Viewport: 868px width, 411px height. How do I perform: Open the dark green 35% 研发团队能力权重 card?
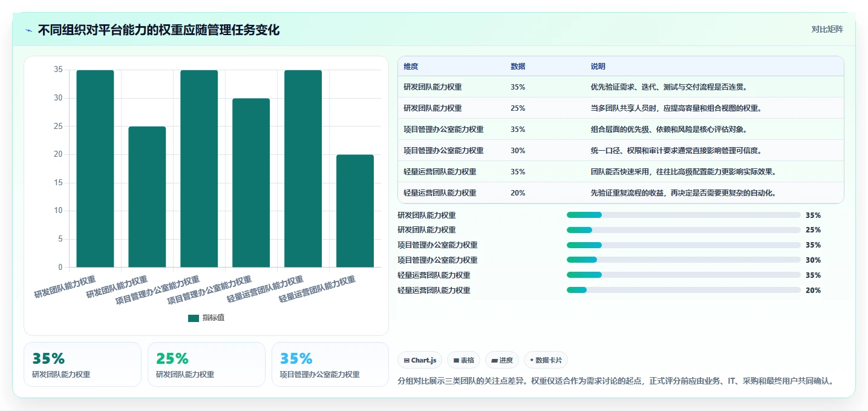point(82,364)
